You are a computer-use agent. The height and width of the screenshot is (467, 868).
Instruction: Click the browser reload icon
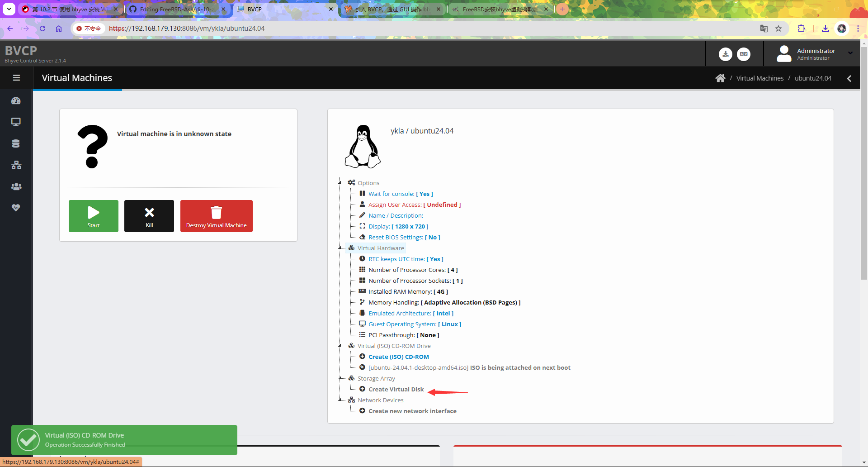42,29
